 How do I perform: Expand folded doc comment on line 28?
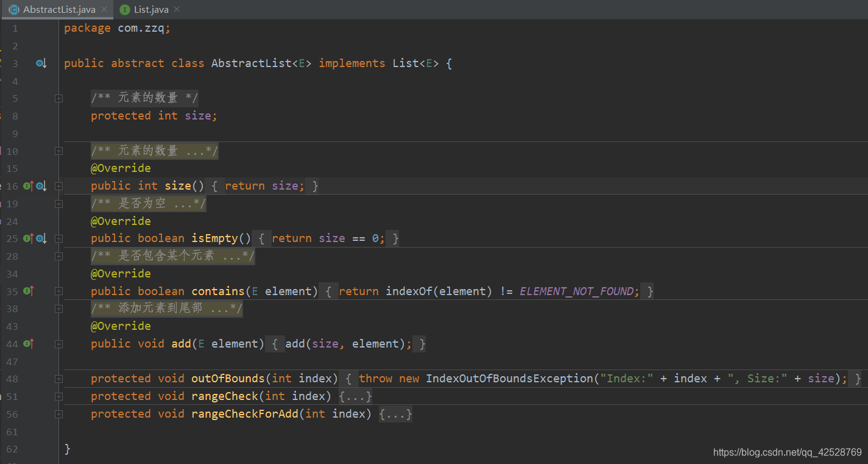click(x=58, y=256)
